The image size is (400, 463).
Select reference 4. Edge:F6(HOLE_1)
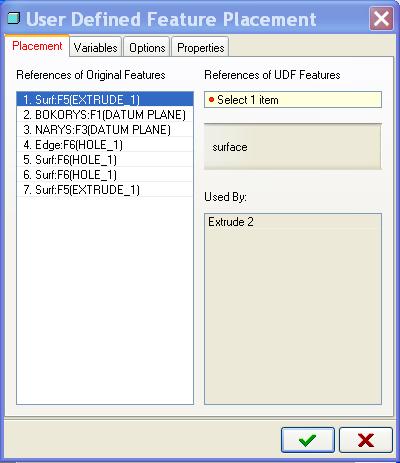[x=105, y=144]
